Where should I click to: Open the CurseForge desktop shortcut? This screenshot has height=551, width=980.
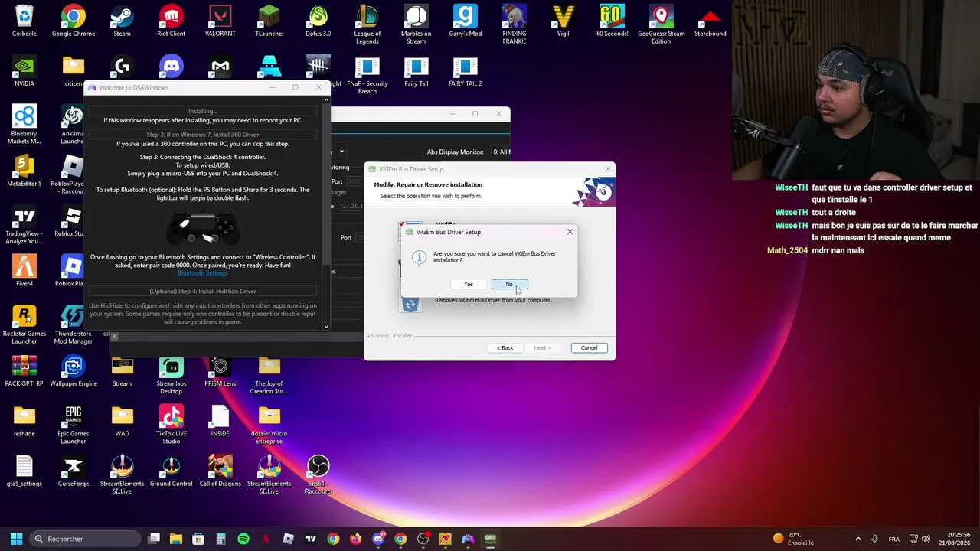coord(73,471)
